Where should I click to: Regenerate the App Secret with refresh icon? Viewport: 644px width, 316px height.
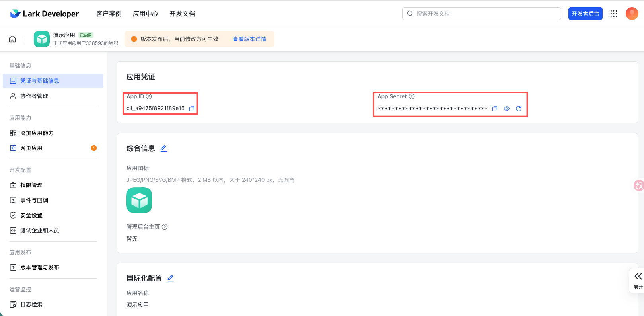pyautogui.click(x=518, y=109)
